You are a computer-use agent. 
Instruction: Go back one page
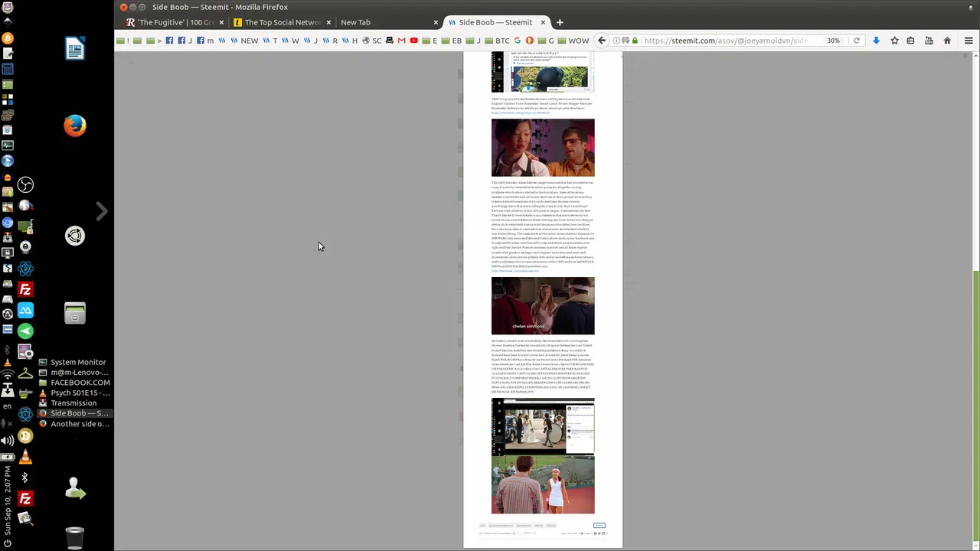click(x=602, y=41)
